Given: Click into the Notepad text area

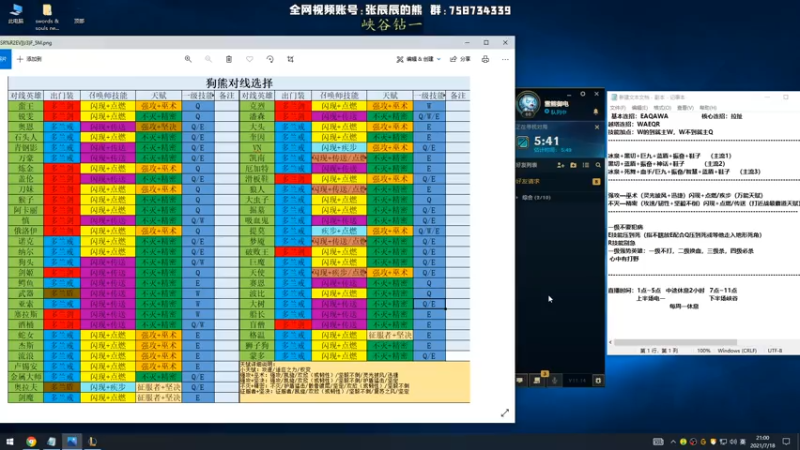Looking at the screenshot, I should pyautogui.click(x=704, y=224).
